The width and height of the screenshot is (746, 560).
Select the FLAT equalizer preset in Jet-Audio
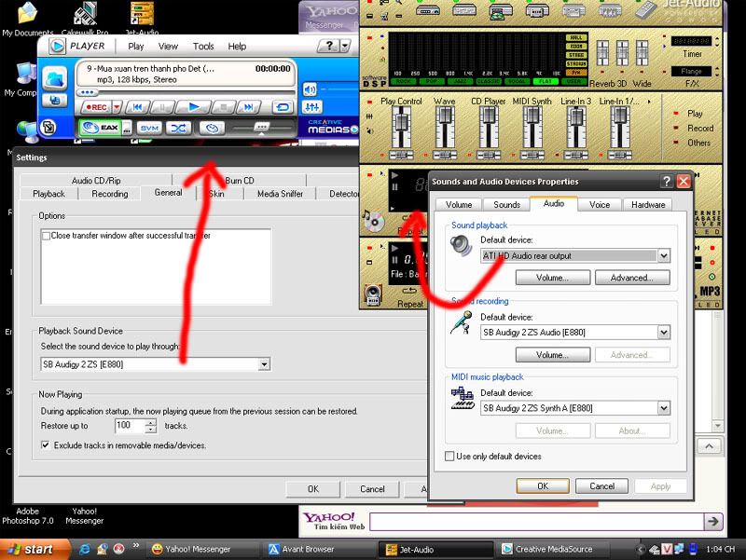[x=546, y=81]
